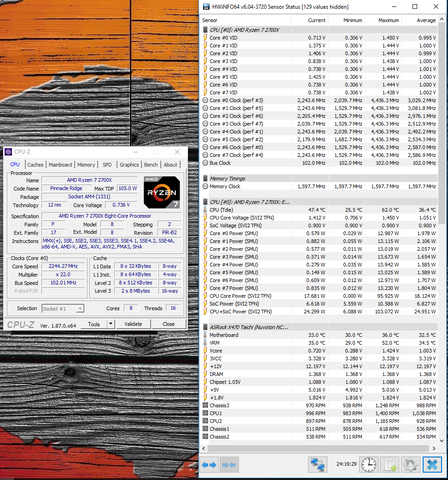Click the voltage icon on Core #0 VID row
The height and width of the screenshot is (480, 448).
tap(205, 38)
